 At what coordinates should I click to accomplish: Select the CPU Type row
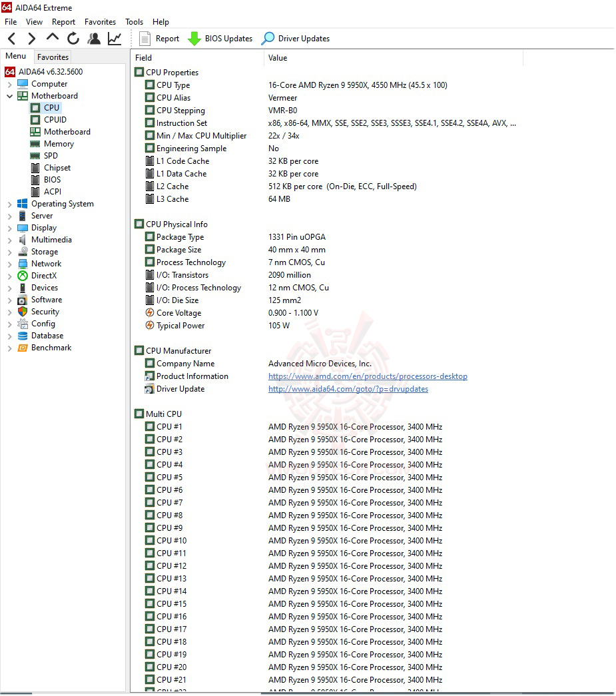pyautogui.click(x=328, y=85)
